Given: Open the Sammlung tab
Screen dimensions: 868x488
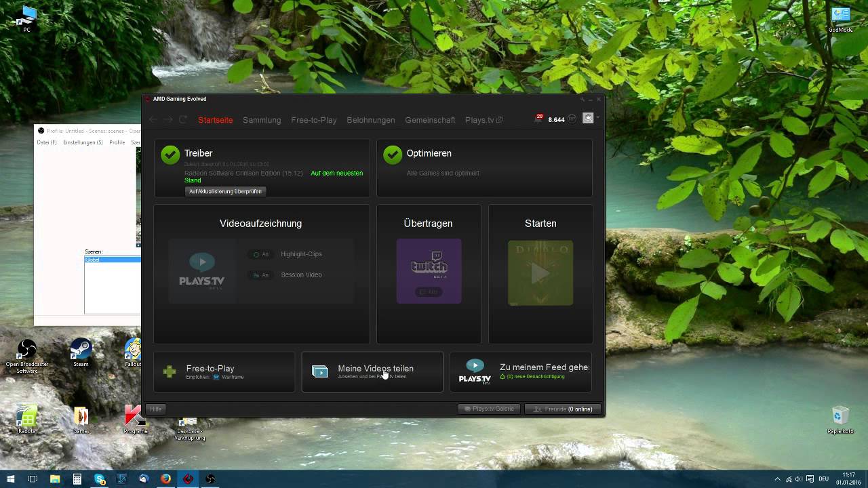Looking at the screenshot, I should click(x=262, y=120).
